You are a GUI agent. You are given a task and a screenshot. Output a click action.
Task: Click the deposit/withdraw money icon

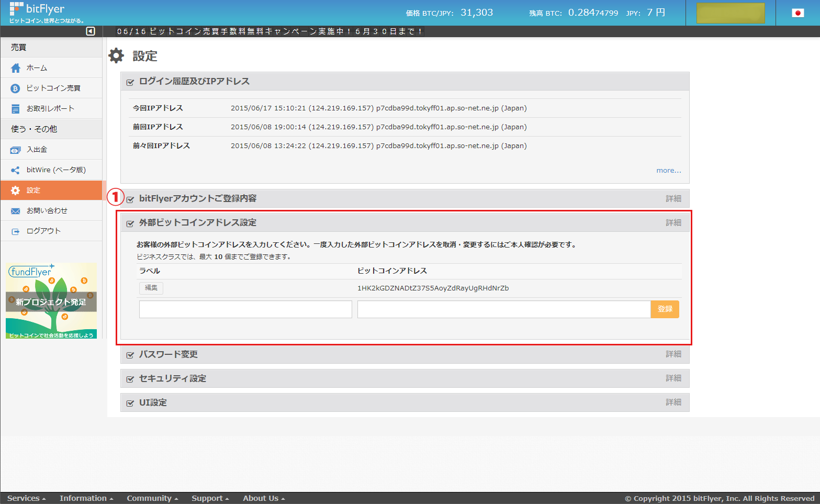(16, 150)
